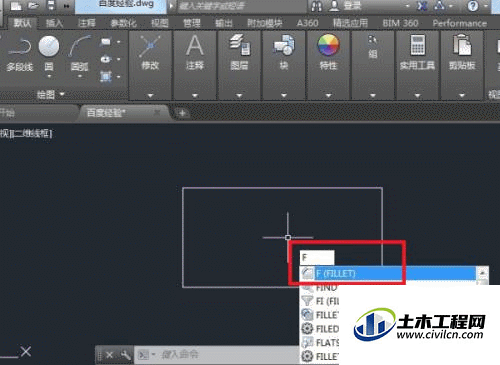Switch to the Output (输出) ribbon tab

(224, 23)
